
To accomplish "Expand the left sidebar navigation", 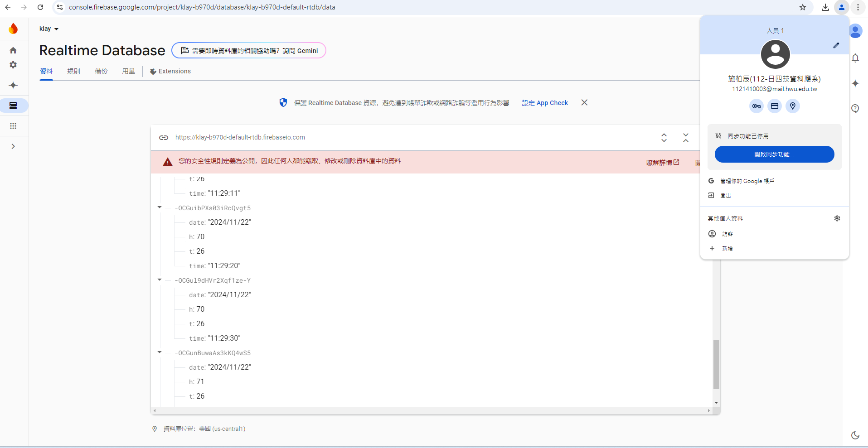I will point(13,146).
